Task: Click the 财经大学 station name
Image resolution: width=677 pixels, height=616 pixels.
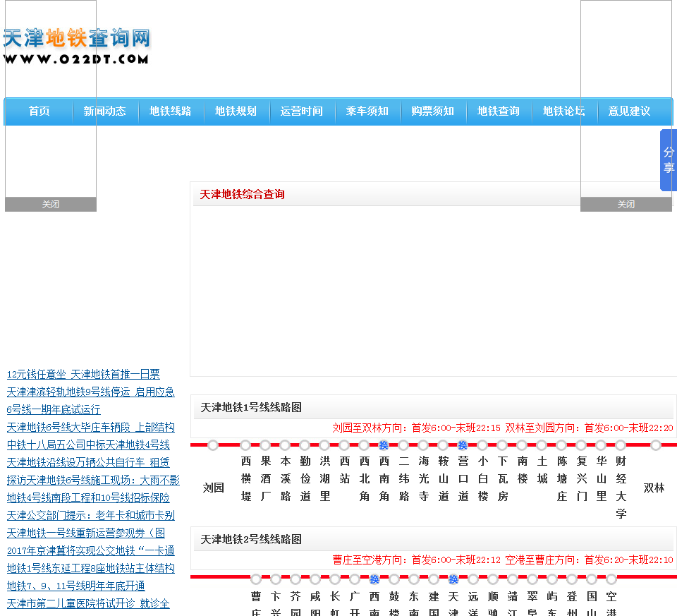Action: [x=621, y=488]
